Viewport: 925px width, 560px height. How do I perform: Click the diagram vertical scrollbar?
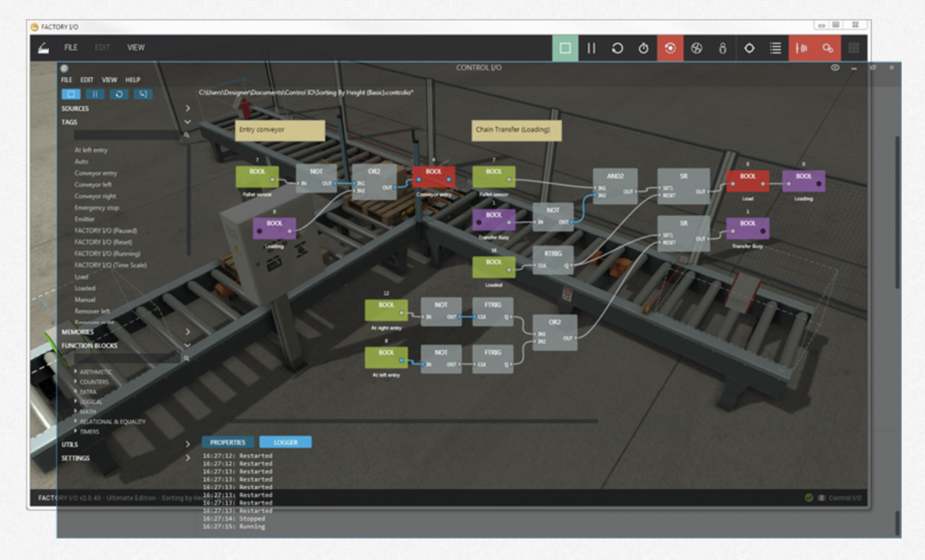pyautogui.click(x=898, y=212)
